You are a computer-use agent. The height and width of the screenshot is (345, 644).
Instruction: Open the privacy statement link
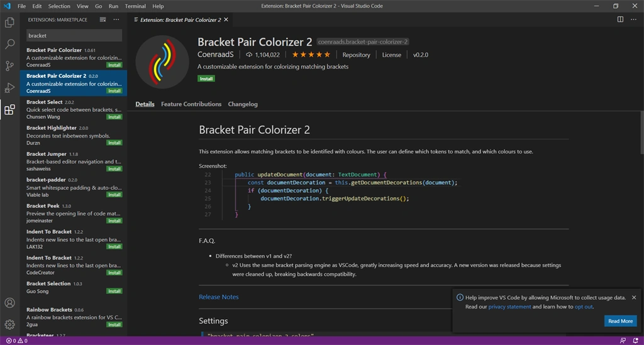tap(509, 307)
